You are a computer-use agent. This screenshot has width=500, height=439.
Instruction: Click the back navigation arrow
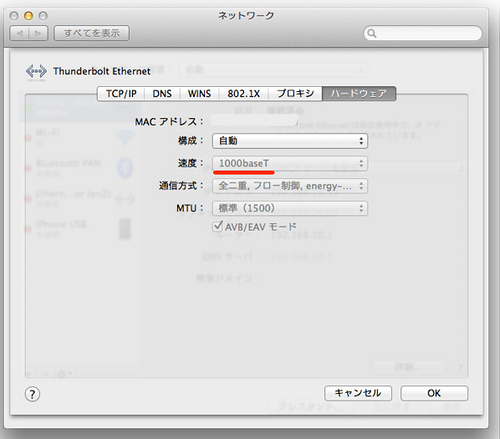coord(19,33)
